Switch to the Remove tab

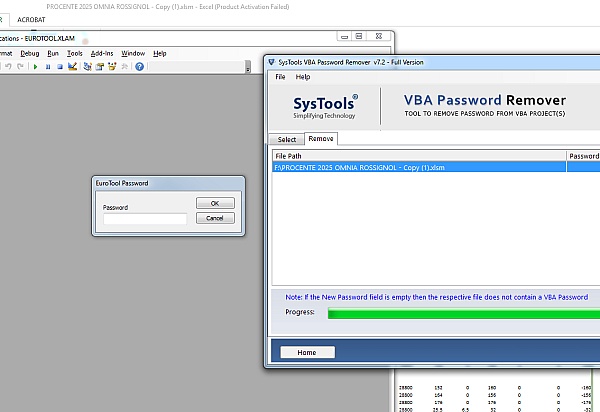click(320, 139)
